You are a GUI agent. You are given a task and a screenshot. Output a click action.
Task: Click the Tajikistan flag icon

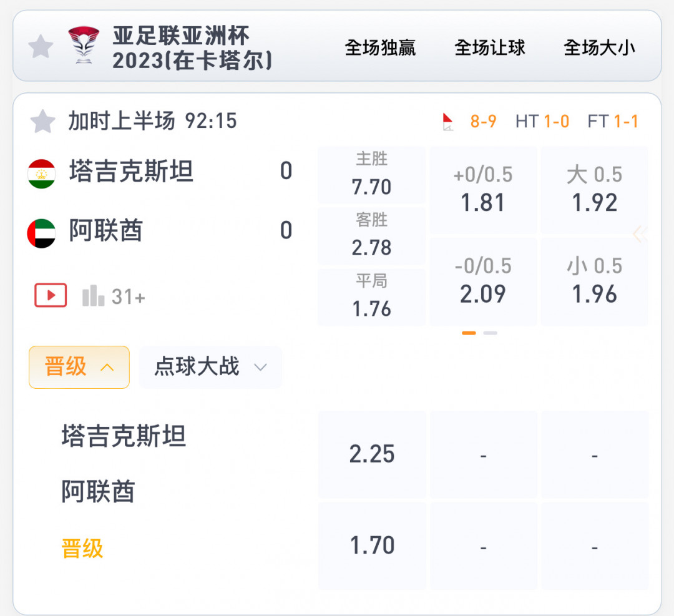point(41,174)
